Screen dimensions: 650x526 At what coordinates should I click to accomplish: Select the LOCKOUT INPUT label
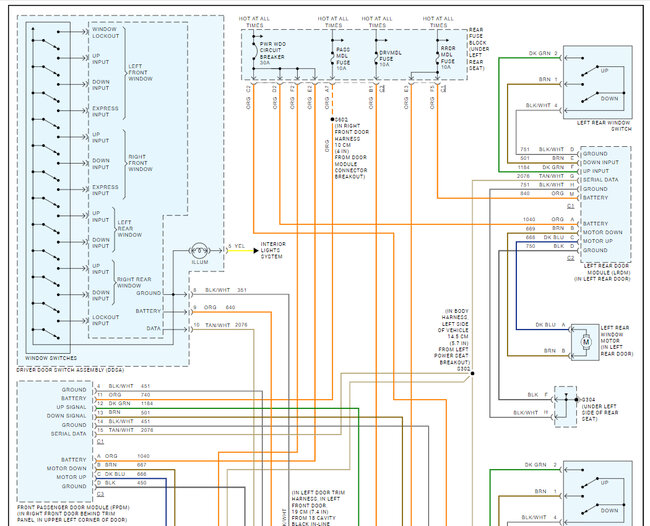click(105, 320)
